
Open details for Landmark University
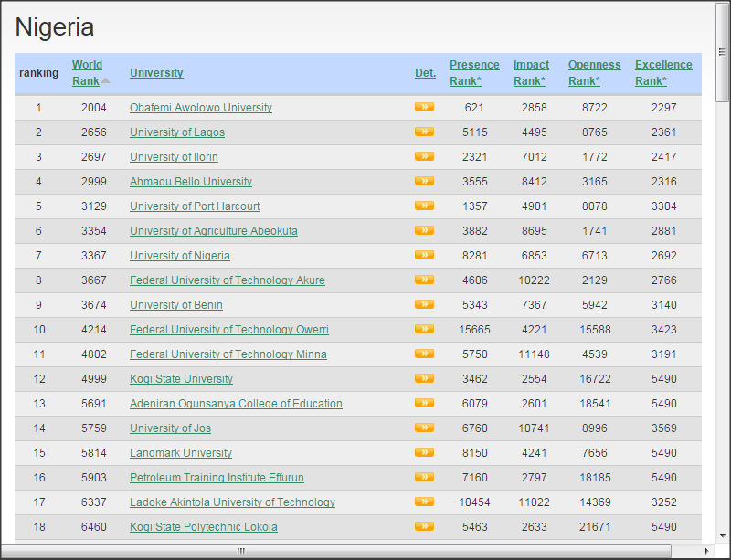tap(423, 452)
